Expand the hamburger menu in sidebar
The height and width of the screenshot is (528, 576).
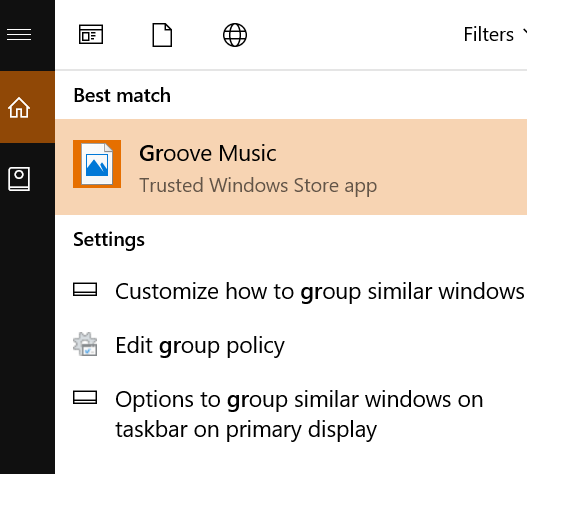pyautogui.click(x=19, y=35)
